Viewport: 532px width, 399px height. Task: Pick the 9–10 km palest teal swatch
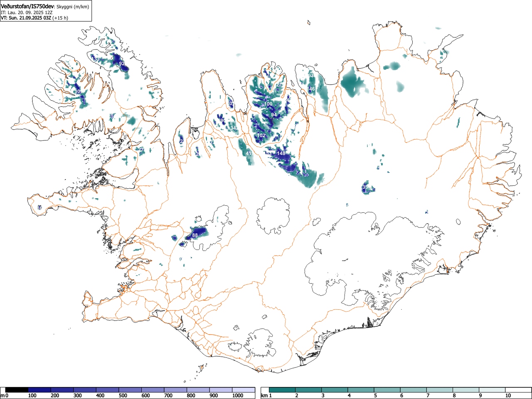pyautogui.click(x=493, y=390)
